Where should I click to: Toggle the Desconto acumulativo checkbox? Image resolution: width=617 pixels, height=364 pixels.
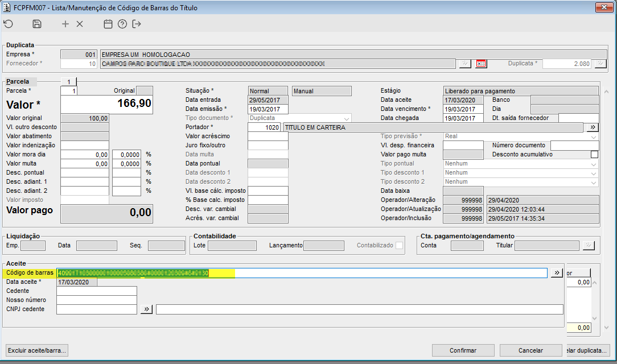click(594, 154)
